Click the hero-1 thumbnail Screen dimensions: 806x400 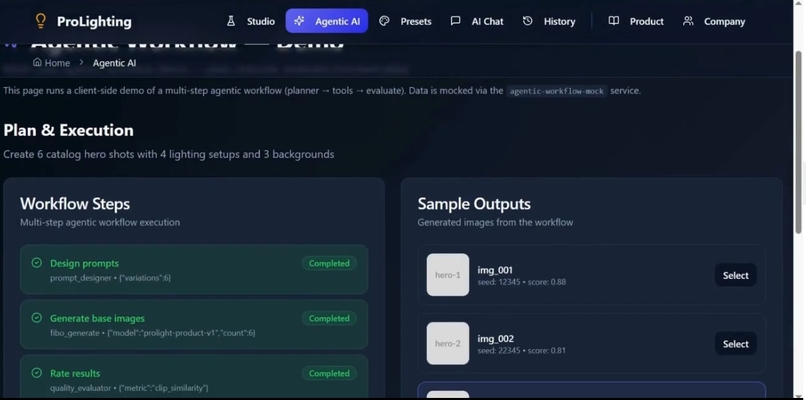coord(448,275)
